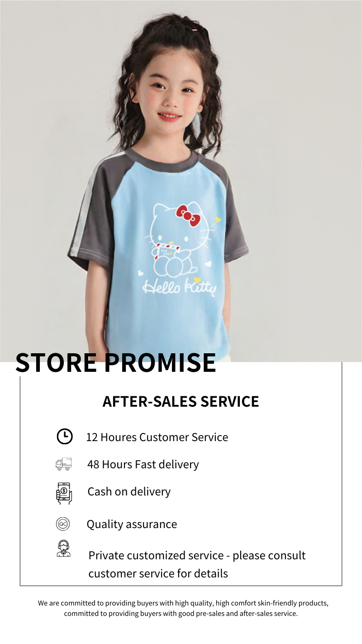The image size is (362, 644).
Task: Click the yellow heart above the Kitty lettering
Action: pyautogui.click(x=197, y=280)
